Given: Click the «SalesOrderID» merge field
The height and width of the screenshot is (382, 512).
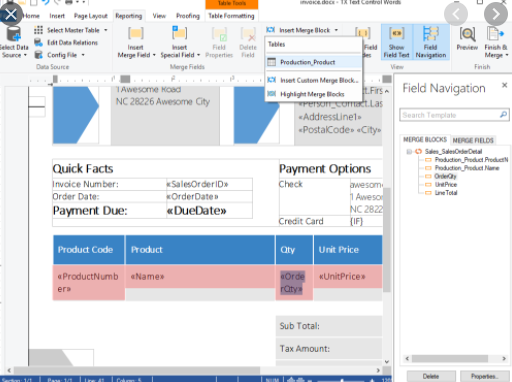Looking at the screenshot, I should point(197,184).
